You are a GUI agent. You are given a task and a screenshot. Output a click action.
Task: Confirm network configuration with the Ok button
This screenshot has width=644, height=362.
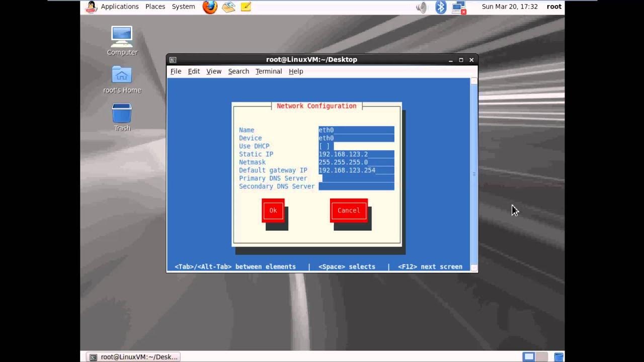coord(273,211)
